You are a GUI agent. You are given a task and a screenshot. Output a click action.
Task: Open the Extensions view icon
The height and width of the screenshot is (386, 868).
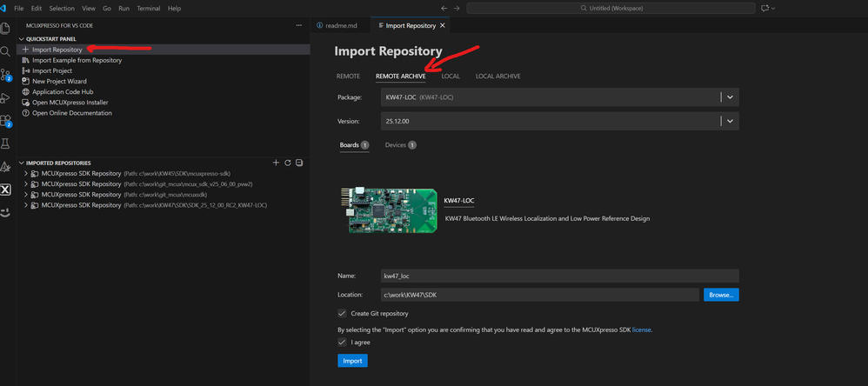[6, 121]
